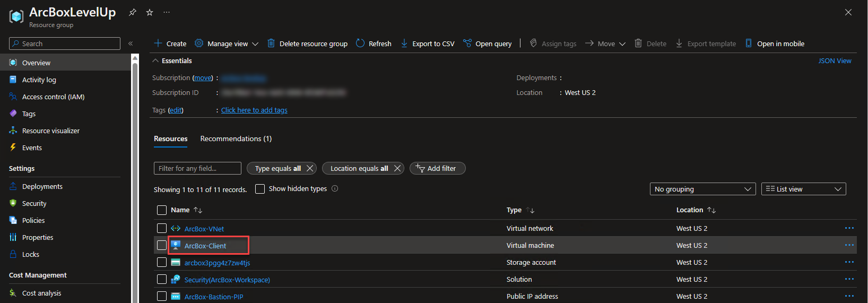Viewport: 868px width, 303px height.
Task: Check the ArcBox-Client row checkbox
Action: click(x=162, y=245)
